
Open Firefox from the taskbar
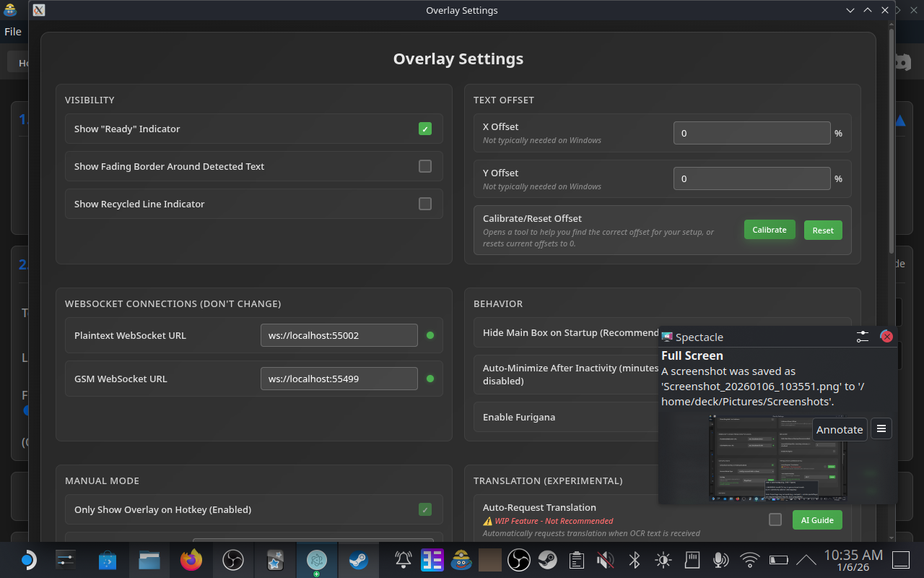point(191,560)
